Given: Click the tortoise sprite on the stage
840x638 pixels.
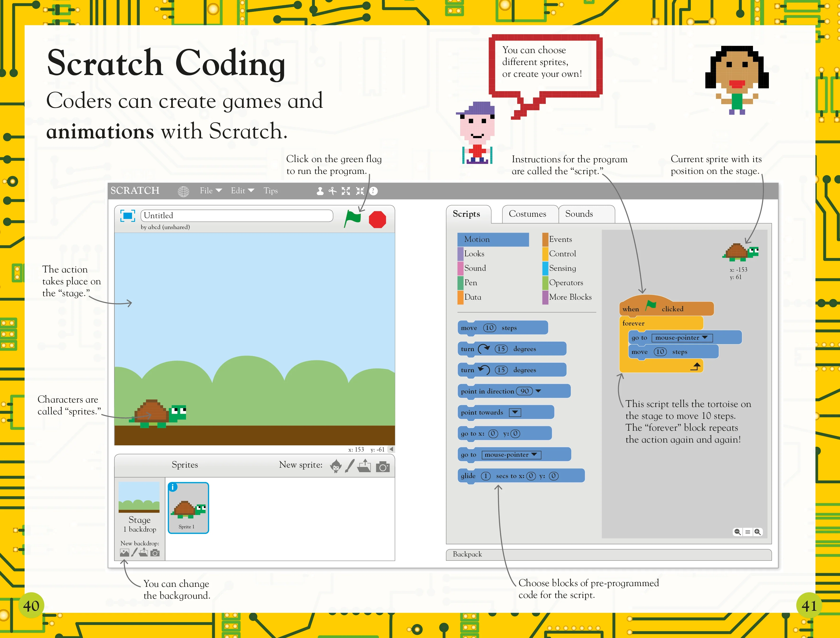Looking at the screenshot, I should point(158,414).
